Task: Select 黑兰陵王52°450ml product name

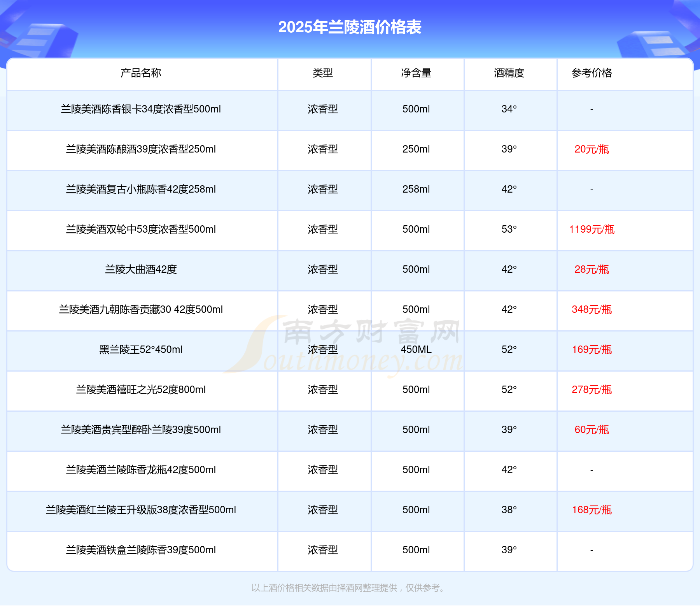Action: [x=141, y=349]
